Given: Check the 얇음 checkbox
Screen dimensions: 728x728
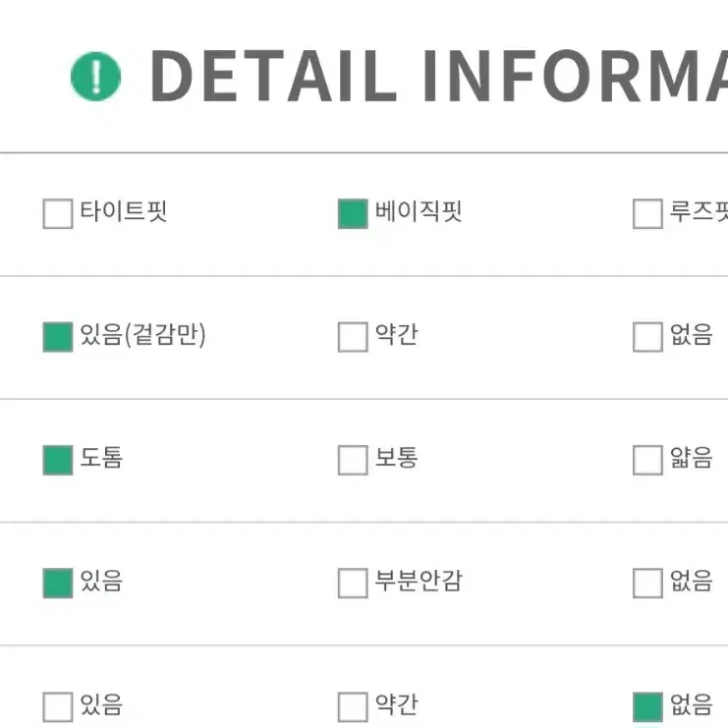Looking at the screenshot, I should (647, 460).
